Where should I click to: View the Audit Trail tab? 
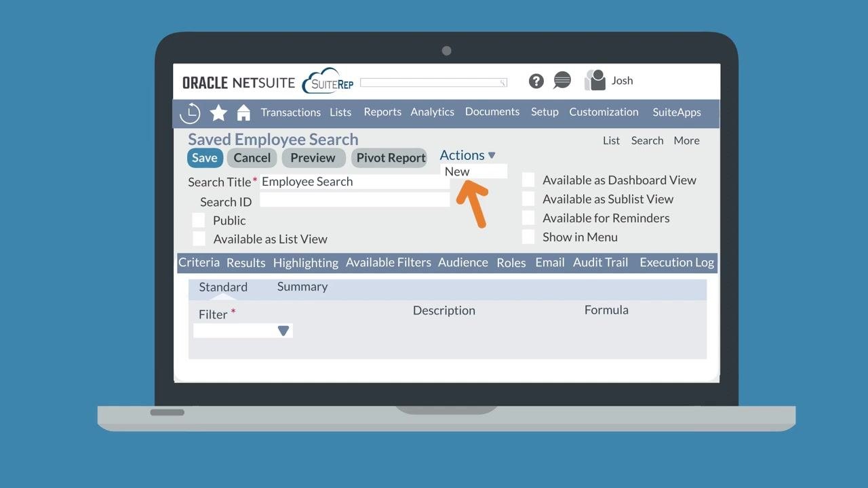tap(600, 262)
